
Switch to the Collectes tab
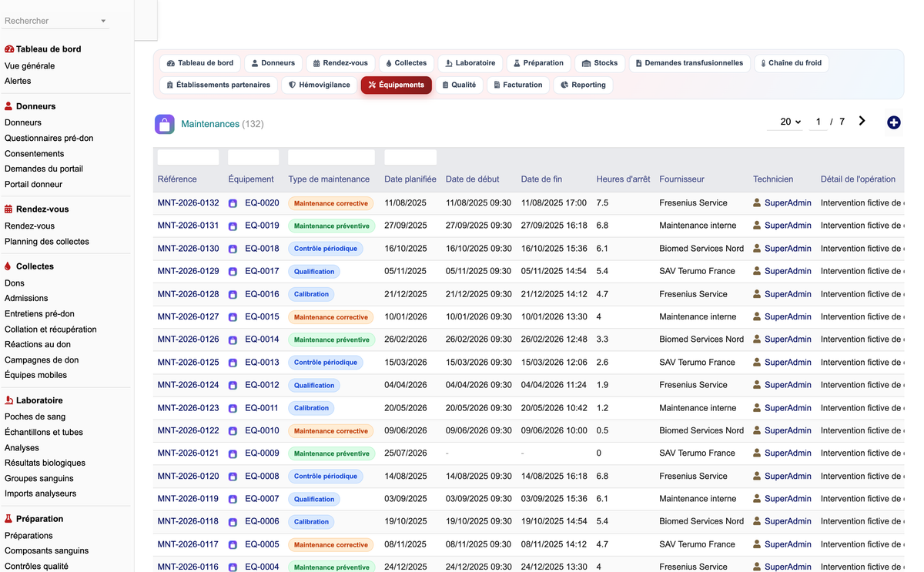(406, 63)
